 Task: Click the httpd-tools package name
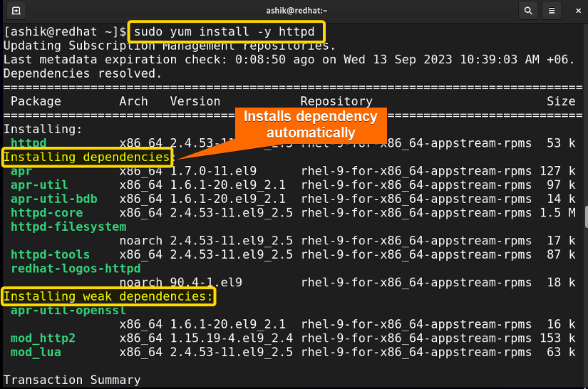[50, 254]
